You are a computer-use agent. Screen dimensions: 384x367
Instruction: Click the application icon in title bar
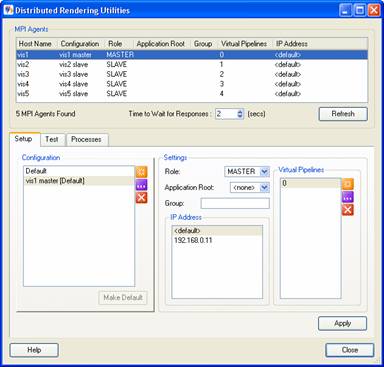point(8,10)
